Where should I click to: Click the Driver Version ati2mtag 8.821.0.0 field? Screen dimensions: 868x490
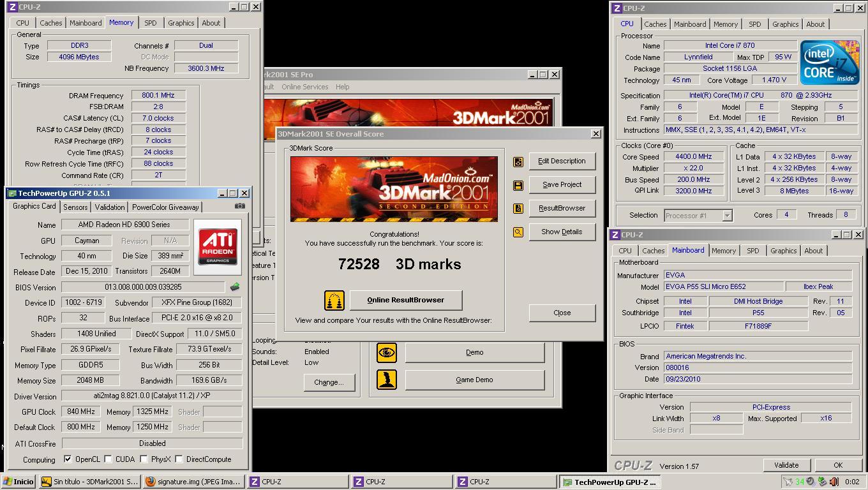pos(152,396)
